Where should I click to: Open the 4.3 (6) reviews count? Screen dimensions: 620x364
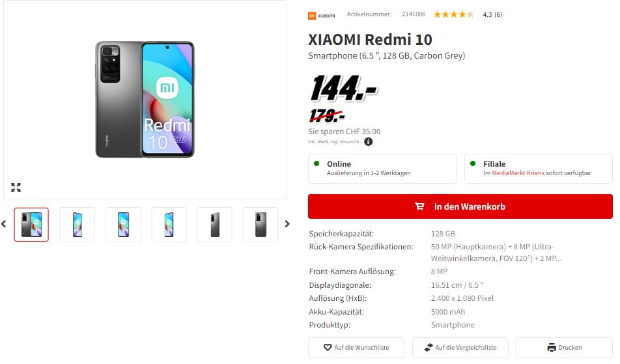click(x=492, y=14)
